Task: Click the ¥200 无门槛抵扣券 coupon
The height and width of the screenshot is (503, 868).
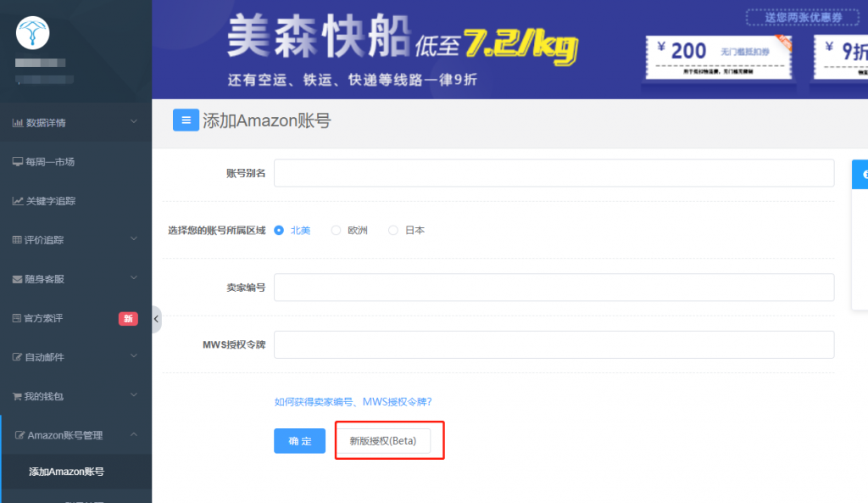Action: 719,57
